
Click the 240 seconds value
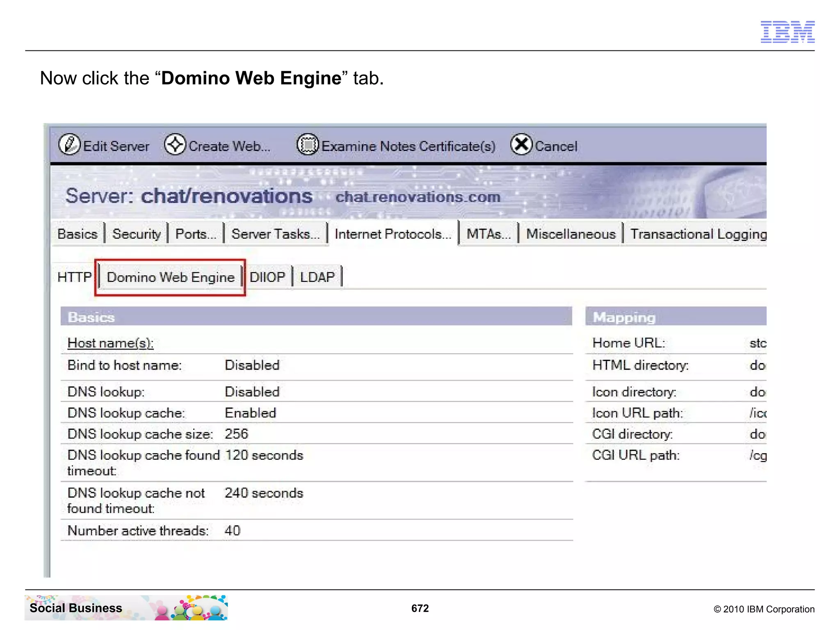pyautogui.click(x=264, y=493)
